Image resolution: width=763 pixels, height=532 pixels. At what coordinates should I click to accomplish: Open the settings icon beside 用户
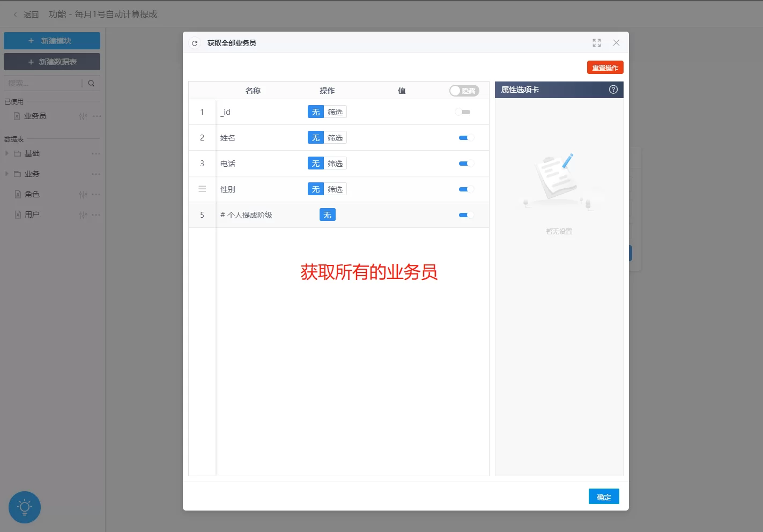tap(83, 215)
